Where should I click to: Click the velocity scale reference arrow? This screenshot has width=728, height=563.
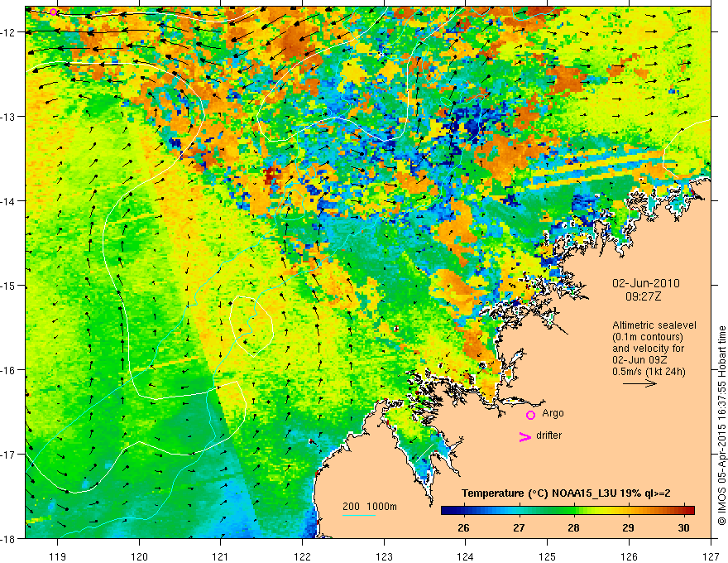[639, 383]
